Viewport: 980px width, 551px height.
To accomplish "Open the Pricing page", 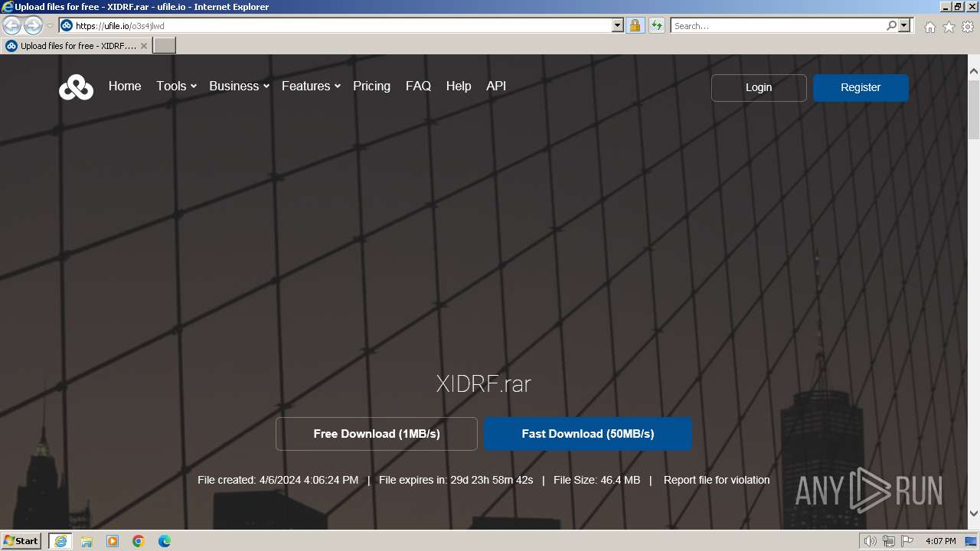I will (x=371, y=86).
